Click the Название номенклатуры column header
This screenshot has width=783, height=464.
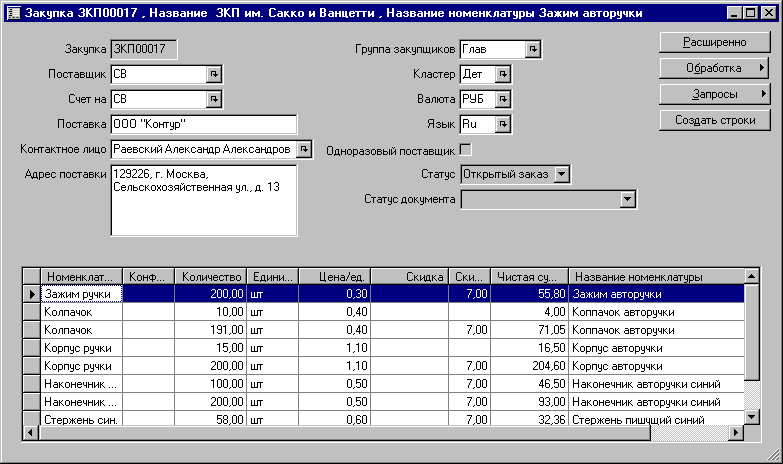656,276
